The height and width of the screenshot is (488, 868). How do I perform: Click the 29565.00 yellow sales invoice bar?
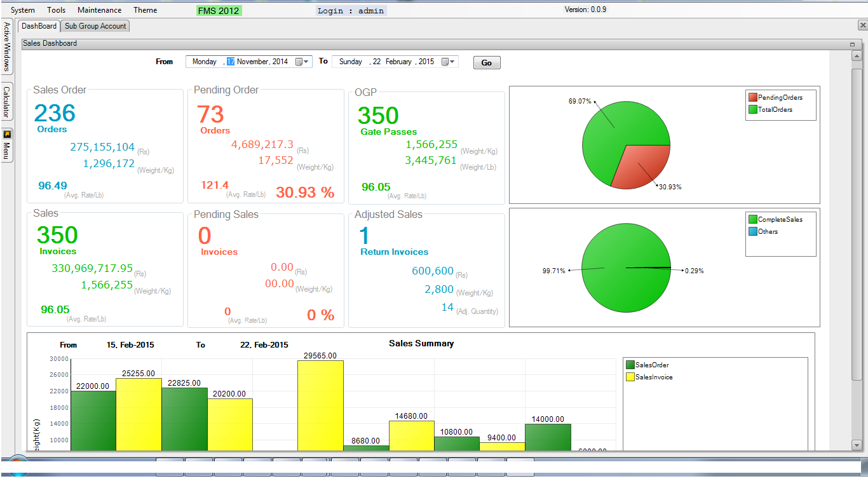[321, 405]
